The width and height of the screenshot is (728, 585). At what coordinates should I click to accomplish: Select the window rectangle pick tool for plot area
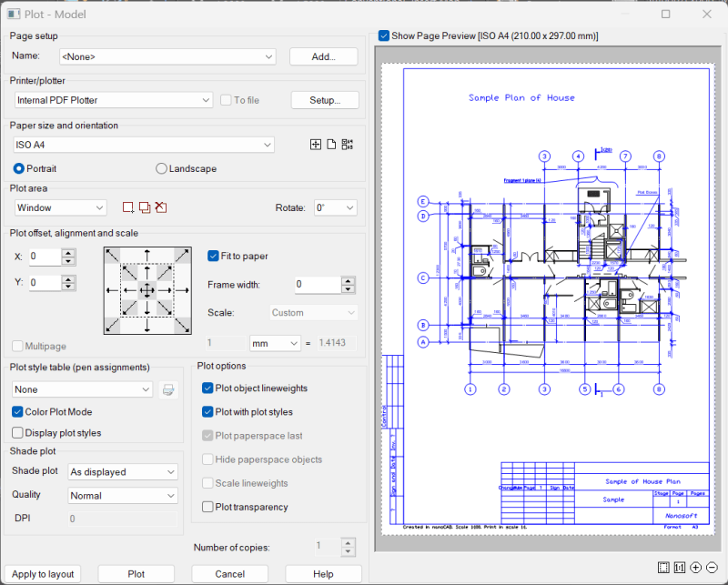point(128,207)
